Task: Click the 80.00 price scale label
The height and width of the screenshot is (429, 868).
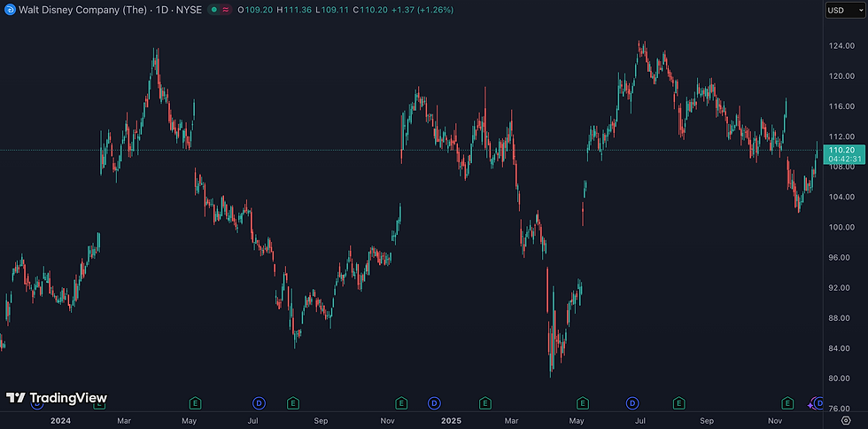Action: [x=841, y=378]
